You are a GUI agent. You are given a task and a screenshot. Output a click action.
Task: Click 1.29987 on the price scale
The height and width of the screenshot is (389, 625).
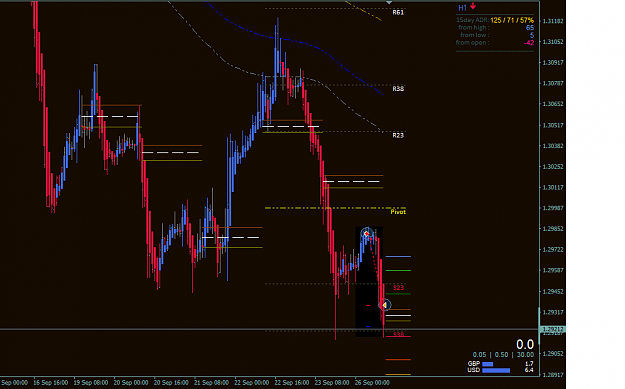pyautogui.click(x=553, y=208)
